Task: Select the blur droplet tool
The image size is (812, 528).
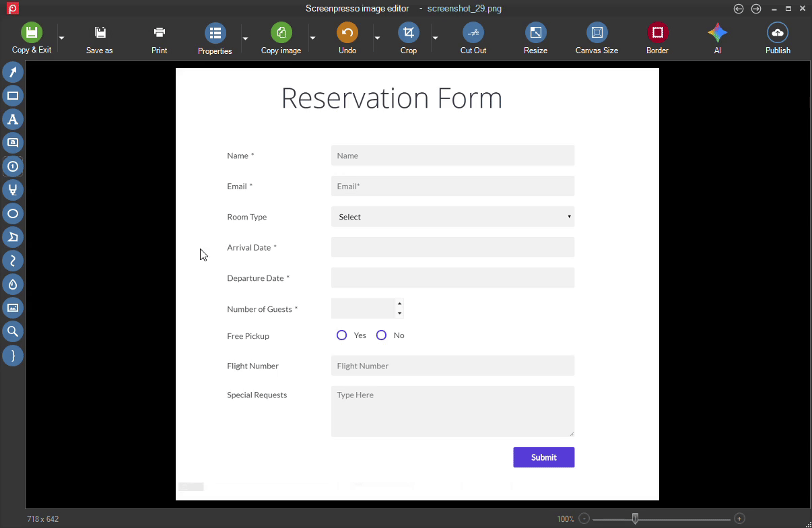Action: click(x=13, y=284)
